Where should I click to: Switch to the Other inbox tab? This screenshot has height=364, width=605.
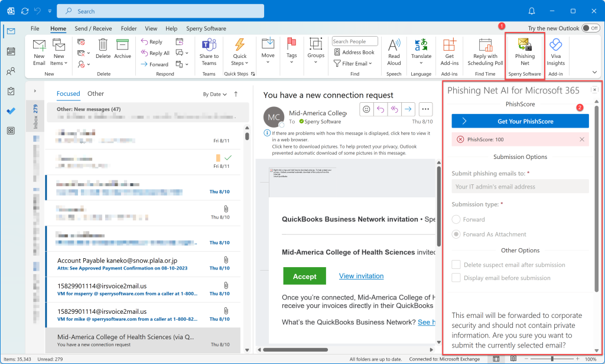pos(96,93)
